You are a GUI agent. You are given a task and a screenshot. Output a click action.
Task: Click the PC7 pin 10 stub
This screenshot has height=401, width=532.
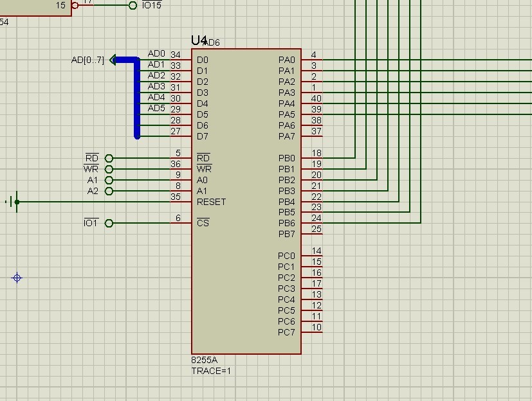point(312,332)
